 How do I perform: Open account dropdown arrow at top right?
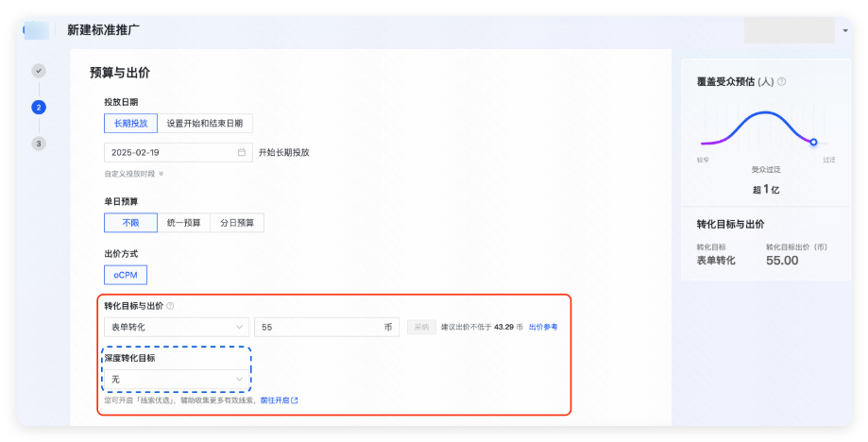[x=845, y=30]
